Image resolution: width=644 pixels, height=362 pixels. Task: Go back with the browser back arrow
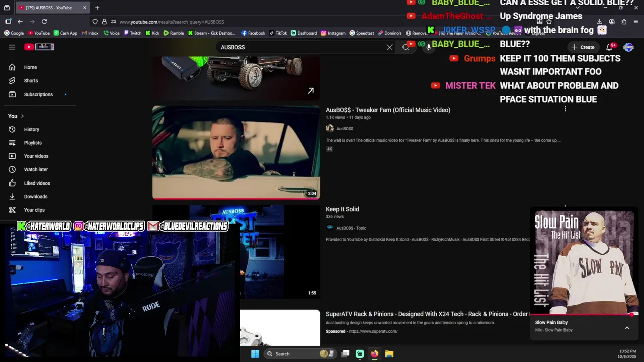point(20,22)
